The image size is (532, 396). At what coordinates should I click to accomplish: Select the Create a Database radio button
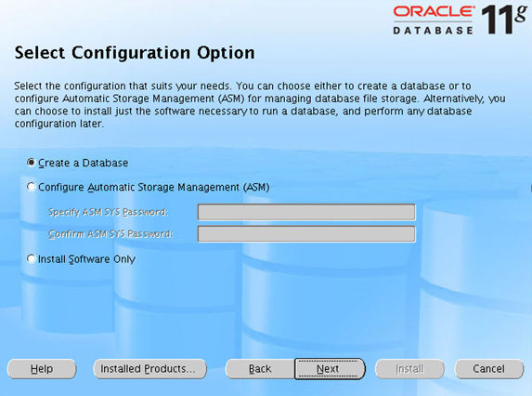(x=31, y=163)
